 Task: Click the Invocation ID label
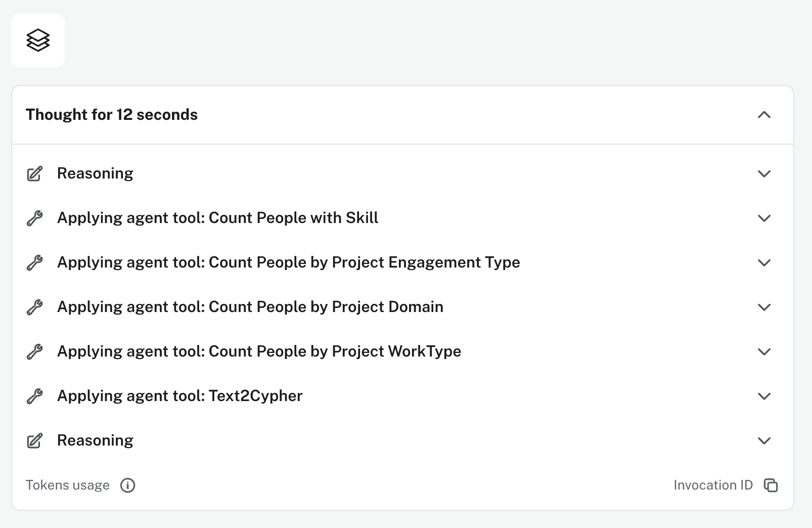tap(713, 486)
